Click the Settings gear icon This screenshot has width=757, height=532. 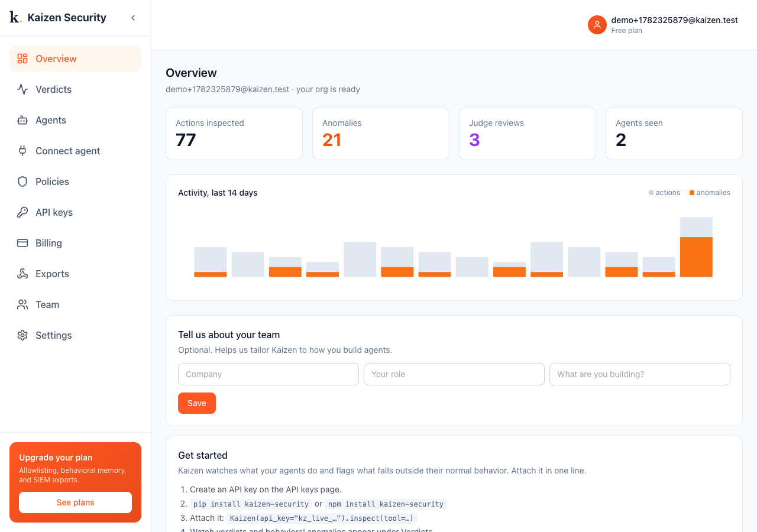pyautogui.click(x=22, y=335)
